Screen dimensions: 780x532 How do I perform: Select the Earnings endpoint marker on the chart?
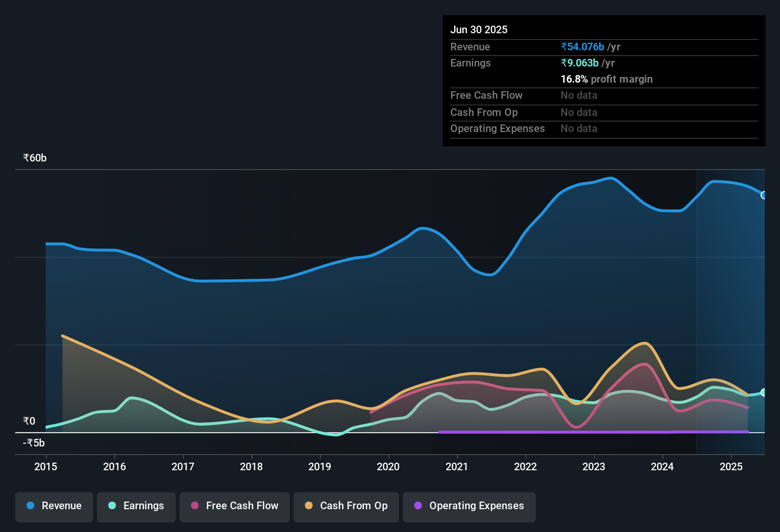tap(764, 392)
